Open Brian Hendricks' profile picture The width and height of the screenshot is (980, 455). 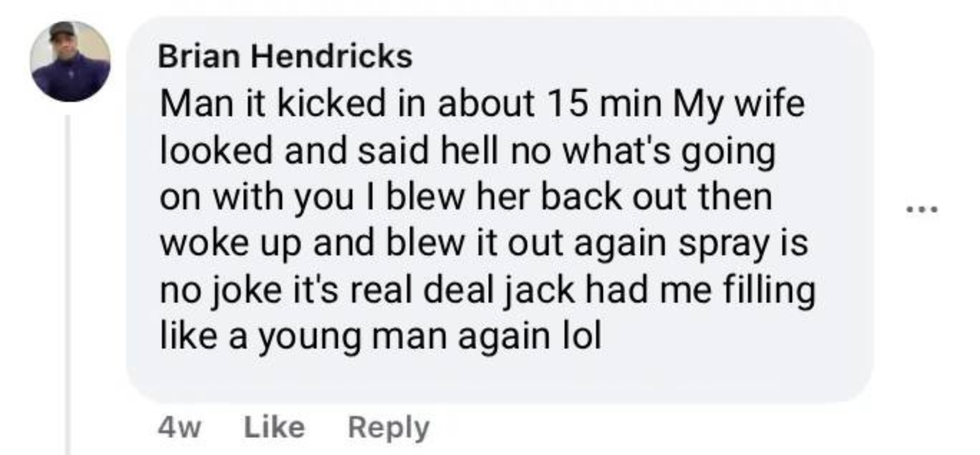click(70, 61)
